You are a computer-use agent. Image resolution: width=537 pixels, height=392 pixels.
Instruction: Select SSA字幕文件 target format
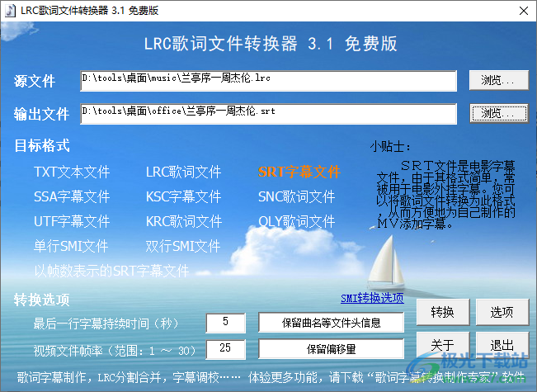pyautogui.click(x=72, y=196)
